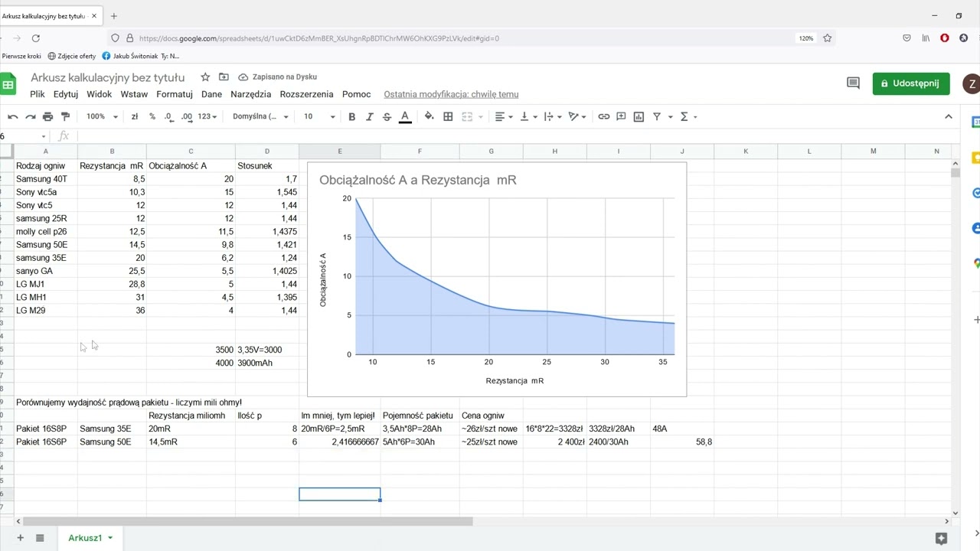Insert a link
This screenshot has height=551, width=980.
(x=603, y=116)
